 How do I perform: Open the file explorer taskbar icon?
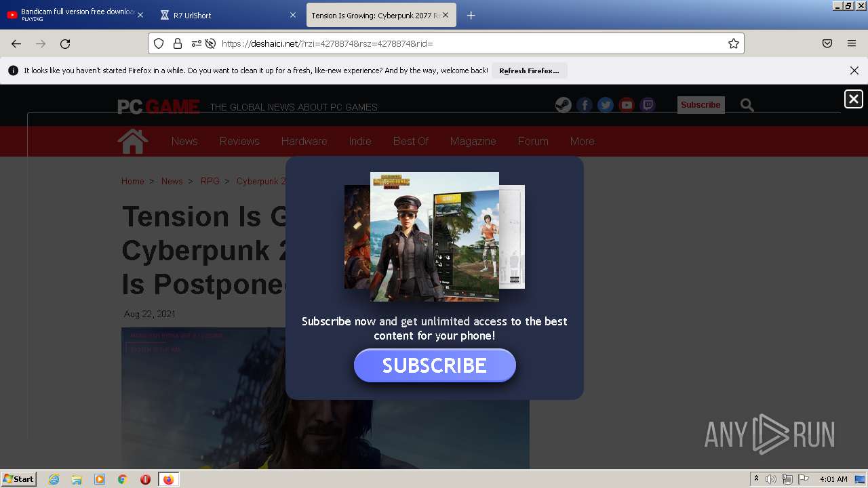point(77,479)
